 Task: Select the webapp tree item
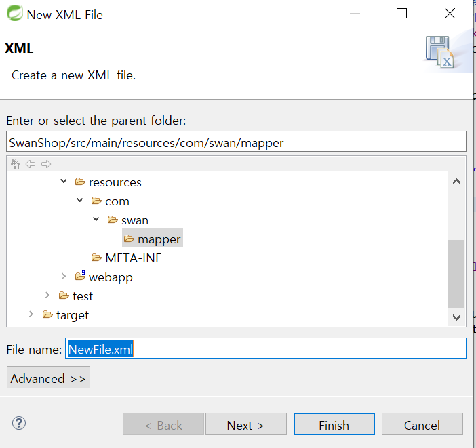click(111, 277)
